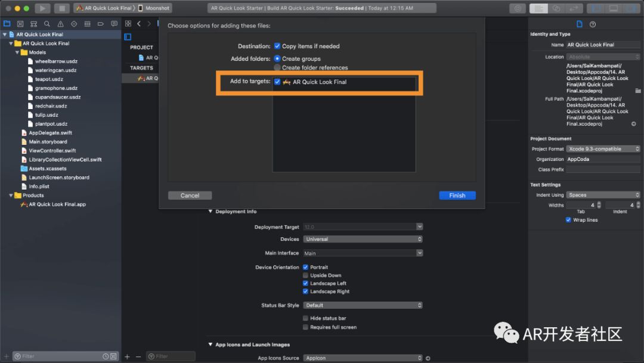The height and width of the screenshot is (363, 644).
Task: Select teapot.usdz in the file navigator
Action: [x=49, y=79]
